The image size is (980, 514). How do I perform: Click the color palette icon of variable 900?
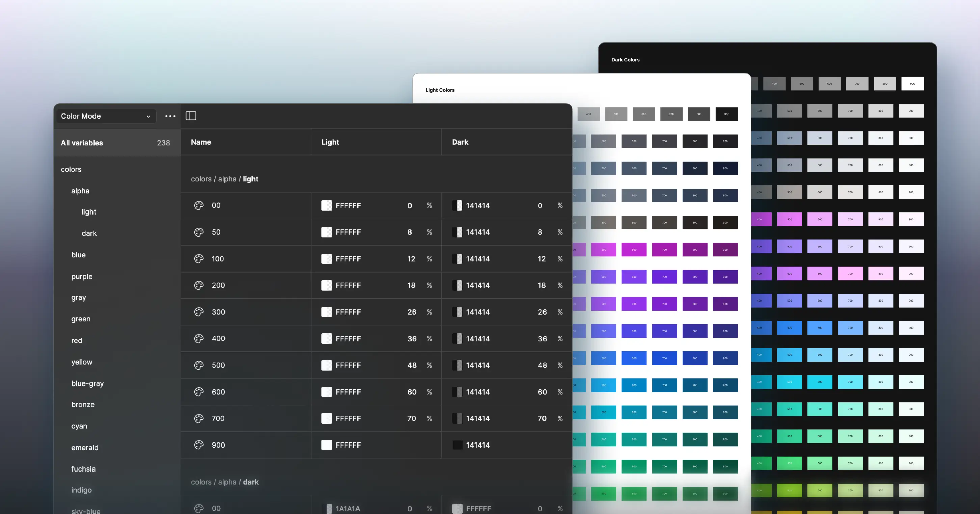click(199, 445)
